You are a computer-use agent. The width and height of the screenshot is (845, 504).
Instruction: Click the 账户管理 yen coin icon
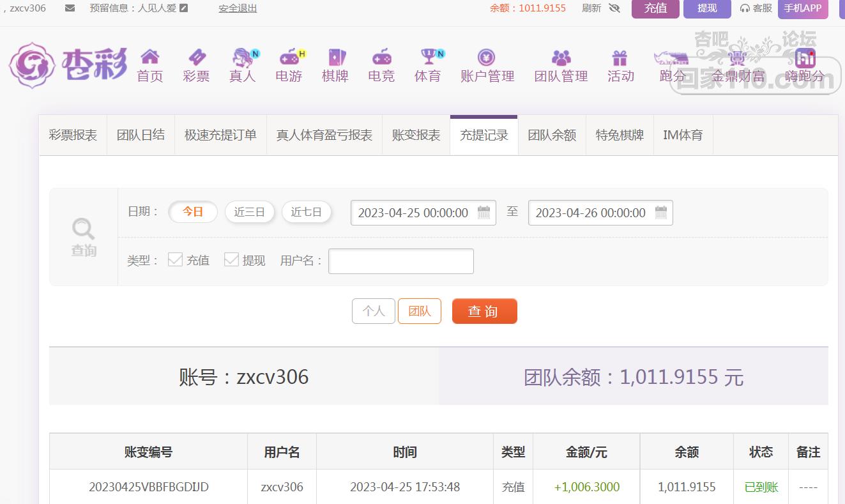pyautogui.click(x=487, y=57)
